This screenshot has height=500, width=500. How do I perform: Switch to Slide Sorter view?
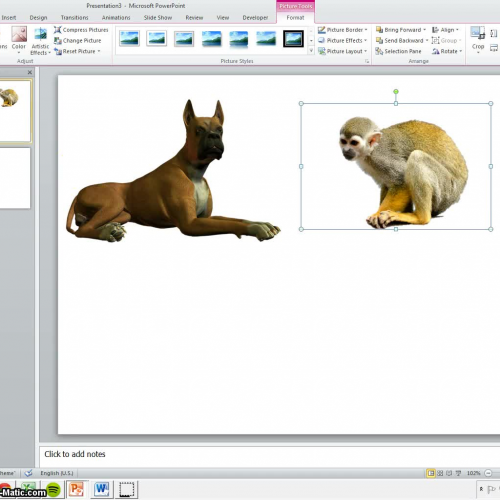(440, 473)
